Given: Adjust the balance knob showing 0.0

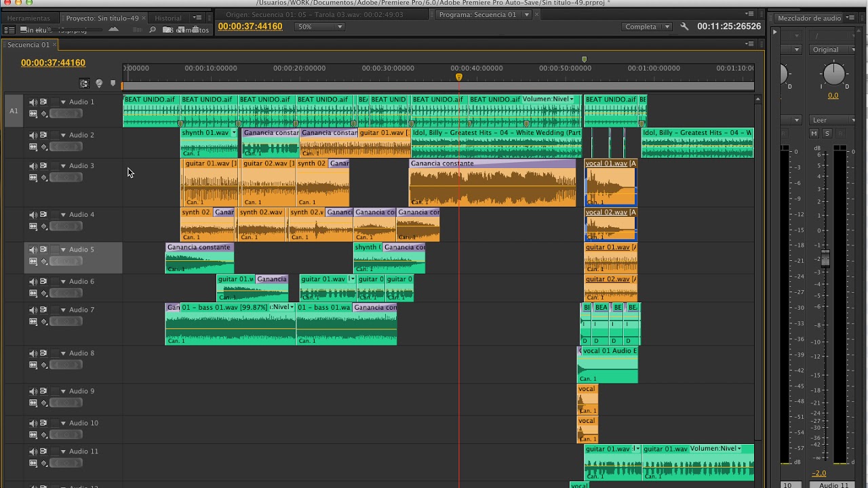Looking at the screenshot, I should click(834, 74).
